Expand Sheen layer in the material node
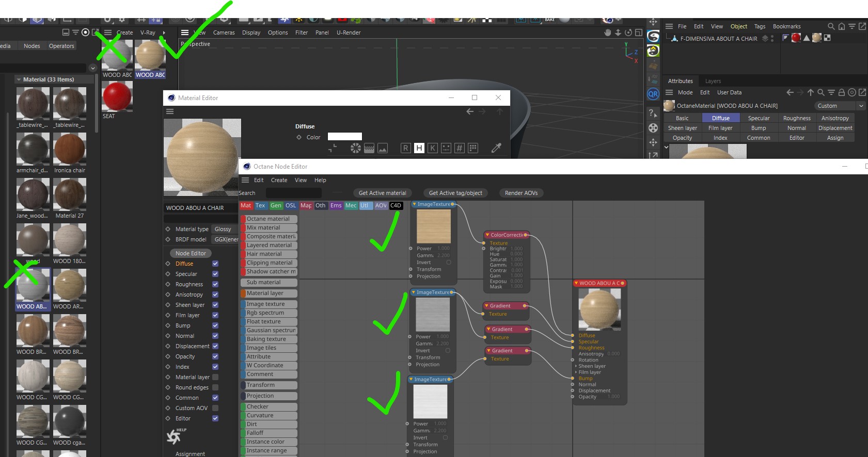The image size is (868, 457). point(576,366)
